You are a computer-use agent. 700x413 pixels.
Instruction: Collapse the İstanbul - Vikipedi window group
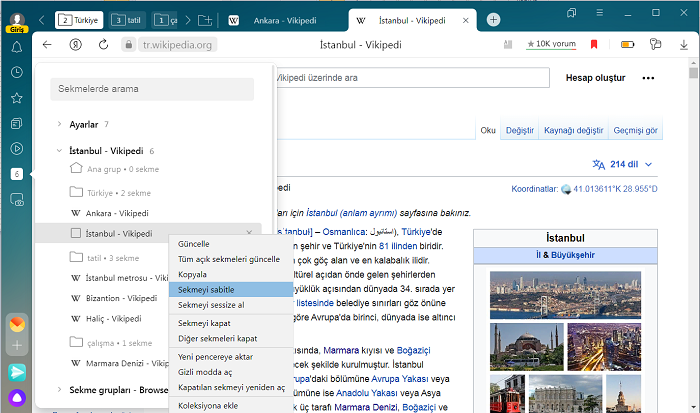59,151
